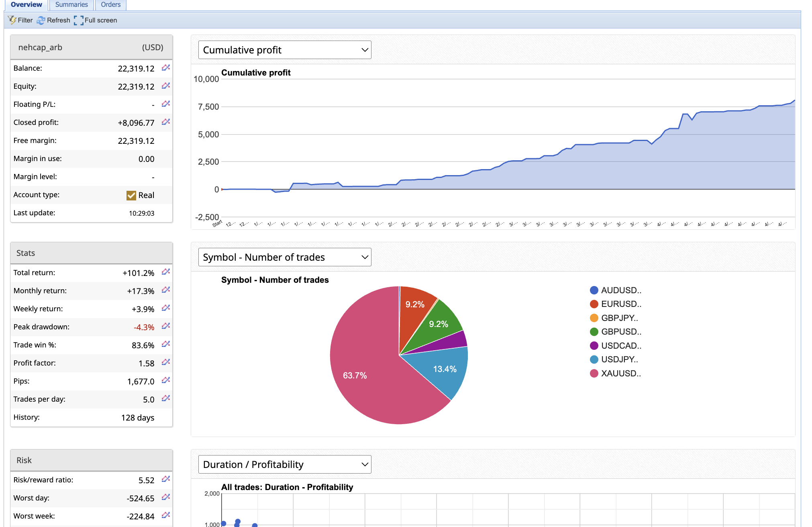The image size is (812, 527).
Task: Expand the Symbol - Number of trades dropdown
Action: click(x=284, y=257)
